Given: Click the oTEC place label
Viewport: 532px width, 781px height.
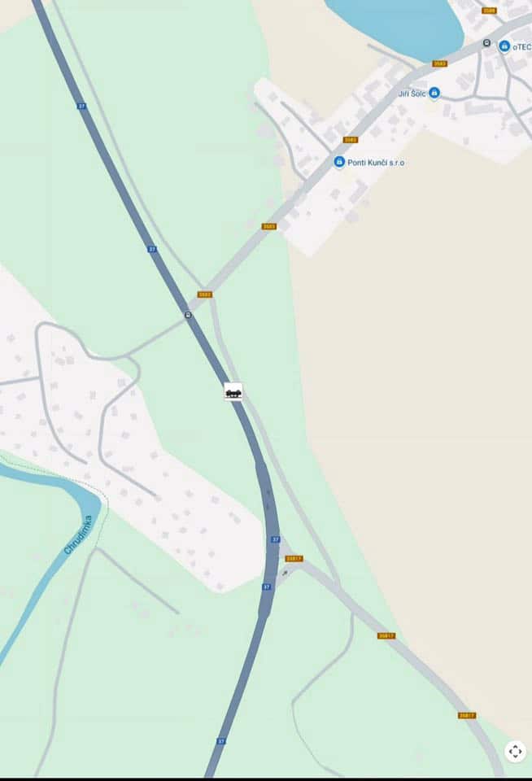Looking at the screenshot, I should 522,47.
